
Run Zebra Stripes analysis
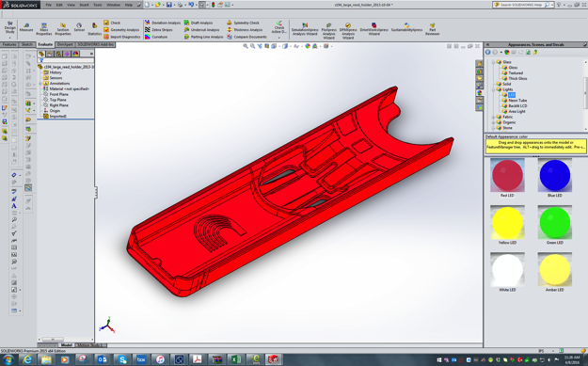click(159, 29)
